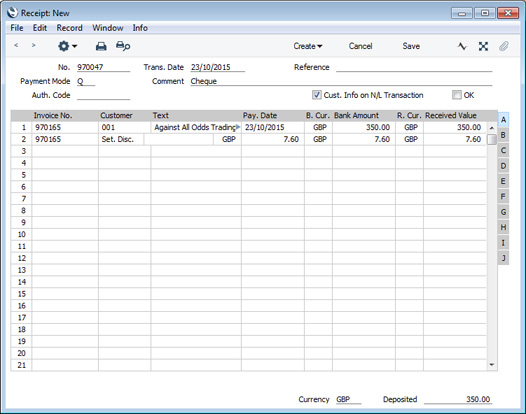Uncheck Cust. Info on N/L Transaction
The height and width of the screenshot is (414, 526).
pos(316,95)
